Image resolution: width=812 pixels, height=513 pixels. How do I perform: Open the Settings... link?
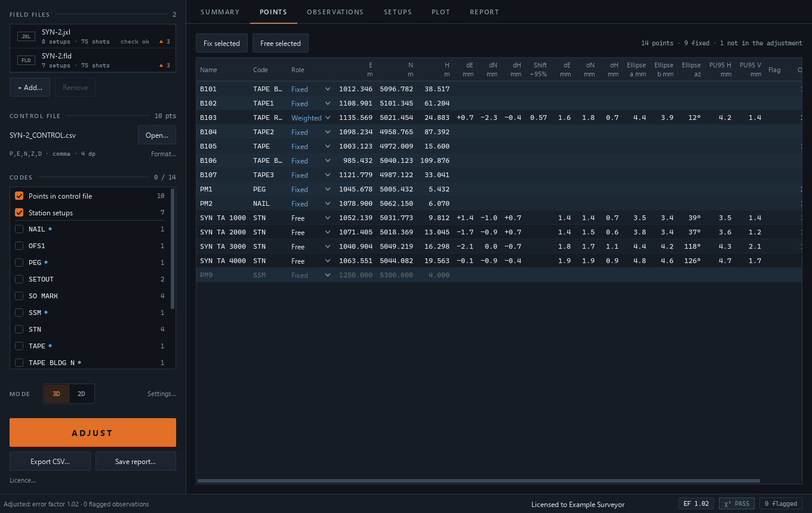[x=162, y=394]
